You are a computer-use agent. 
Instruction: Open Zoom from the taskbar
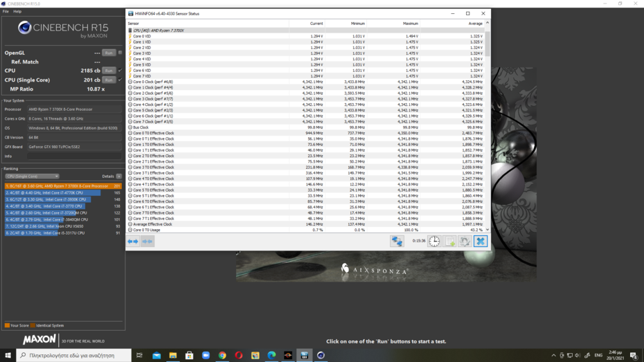tap(206, 356)
